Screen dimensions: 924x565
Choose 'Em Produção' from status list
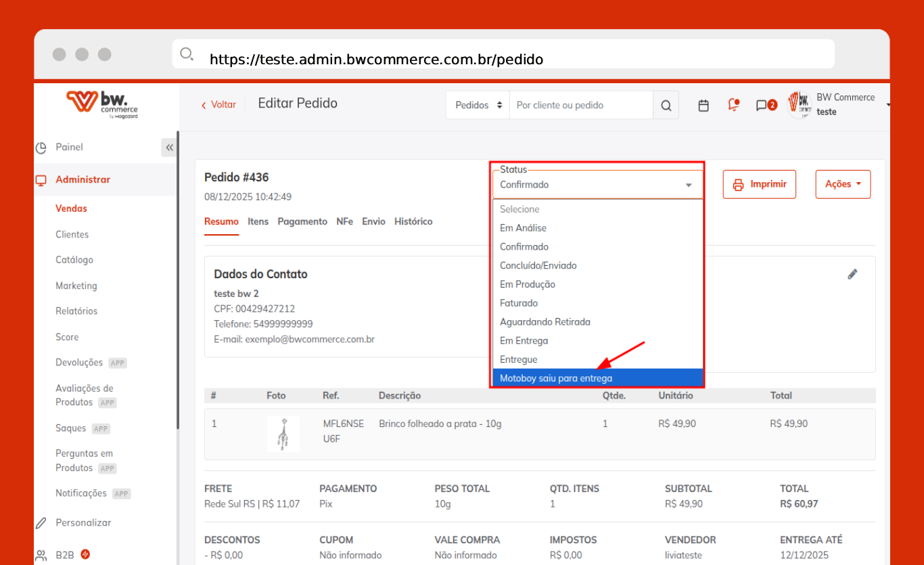528,284
